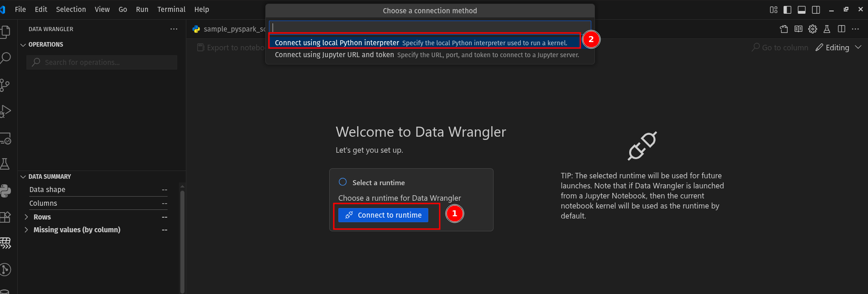868x294 pixels.
Task: Toggle the primary side bar
Action: tap(787, 10)
